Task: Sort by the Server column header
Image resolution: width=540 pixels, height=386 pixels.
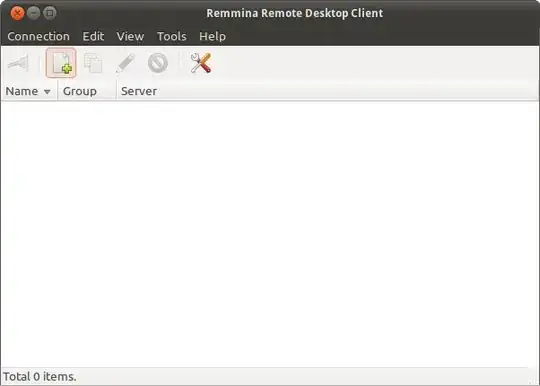Action: pyautogui.click(x=327, y=91)
